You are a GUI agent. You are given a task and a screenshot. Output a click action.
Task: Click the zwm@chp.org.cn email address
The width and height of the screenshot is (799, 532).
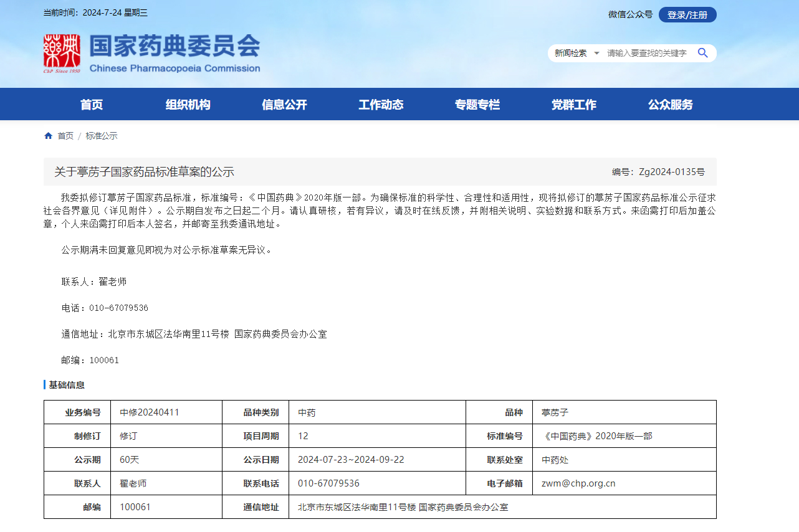point(578,483)
